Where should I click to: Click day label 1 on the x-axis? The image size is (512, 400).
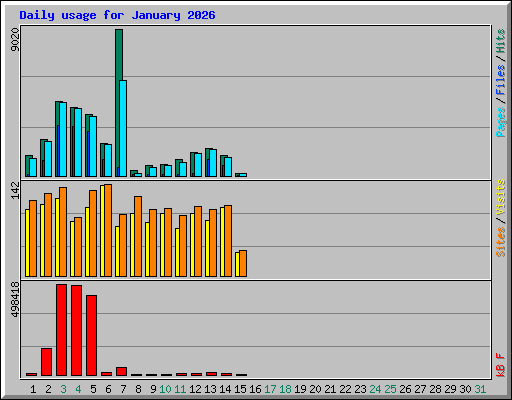(x=33, y=389)
